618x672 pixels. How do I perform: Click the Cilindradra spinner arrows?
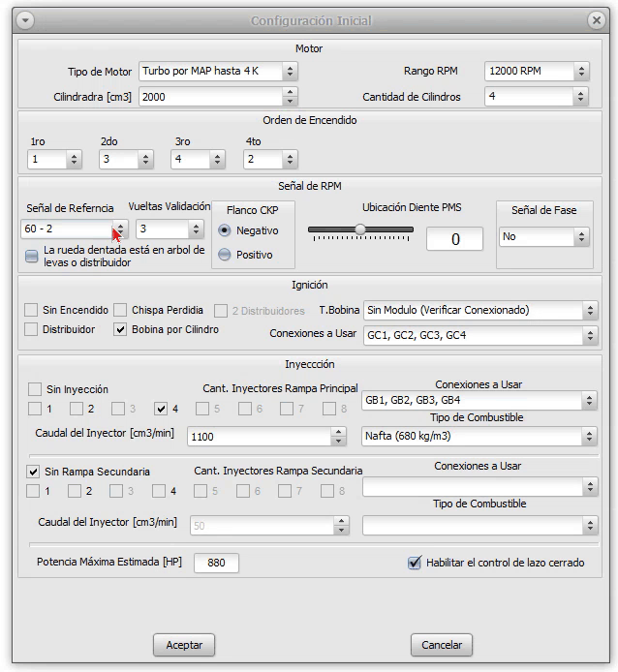pos(290,97)
